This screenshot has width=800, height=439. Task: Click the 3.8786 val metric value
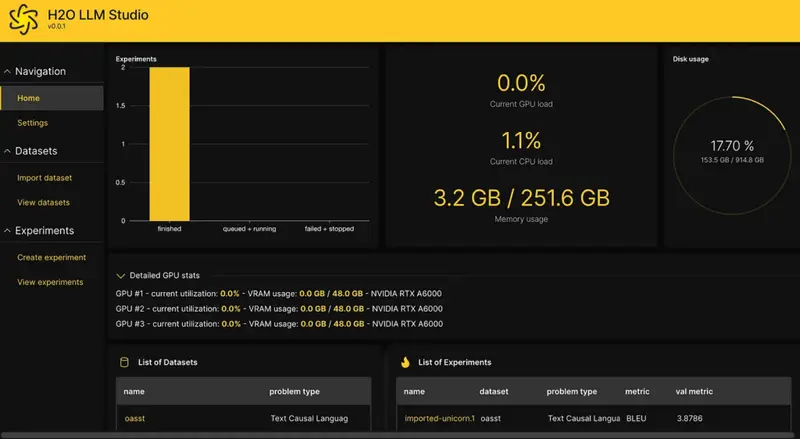tap(689, 418)
